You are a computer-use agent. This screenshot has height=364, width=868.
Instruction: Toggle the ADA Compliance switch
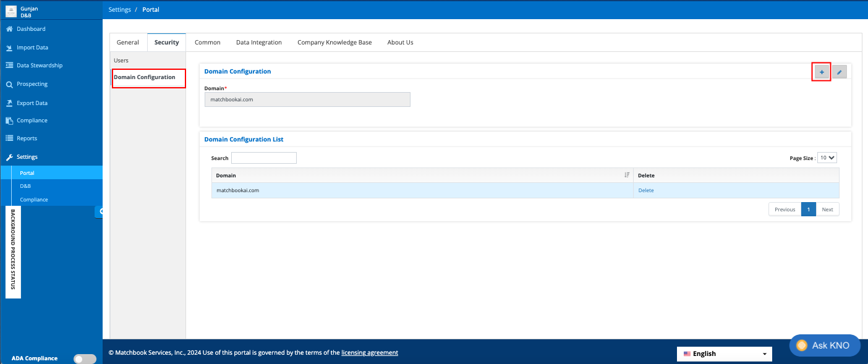pos(85,358)
